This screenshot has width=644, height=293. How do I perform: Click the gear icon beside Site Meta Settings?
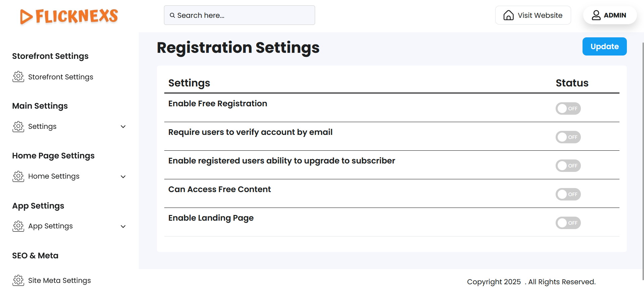(x=18, y=280)
